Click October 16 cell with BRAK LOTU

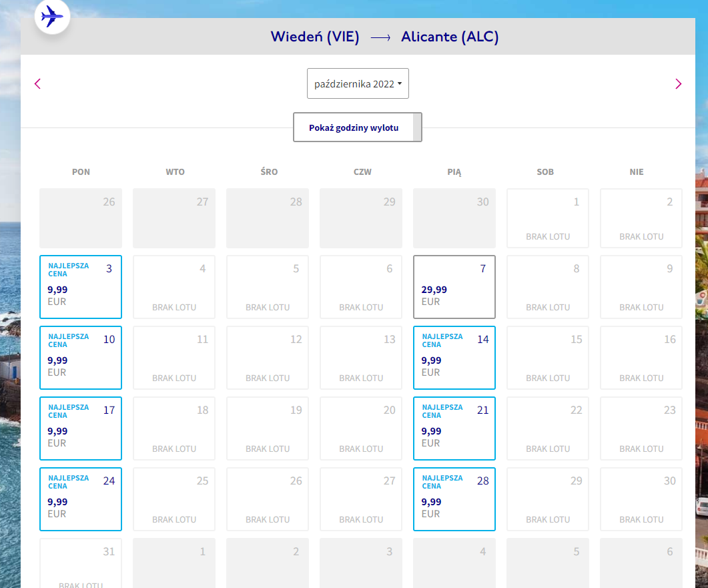tap(641, 358)
